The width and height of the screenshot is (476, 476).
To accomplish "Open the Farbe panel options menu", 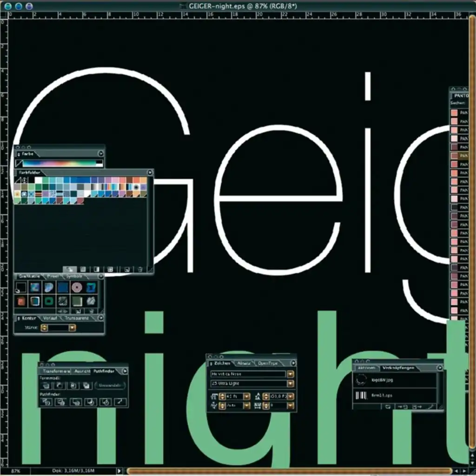I will (x=101, y=153).
